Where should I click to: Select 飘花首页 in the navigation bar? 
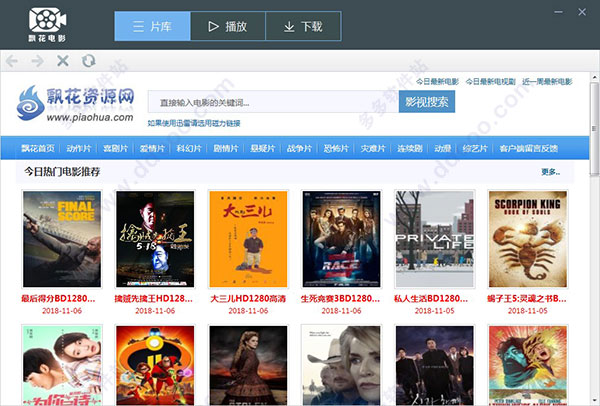point(38,148)
